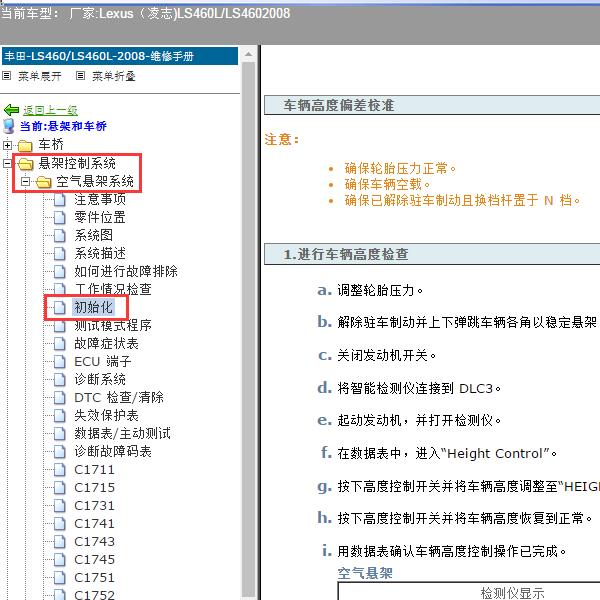The height and width of the screenshot is (600, 600).
Task: Click the document icon beside 注意事项
Action: tap(60, 200)
